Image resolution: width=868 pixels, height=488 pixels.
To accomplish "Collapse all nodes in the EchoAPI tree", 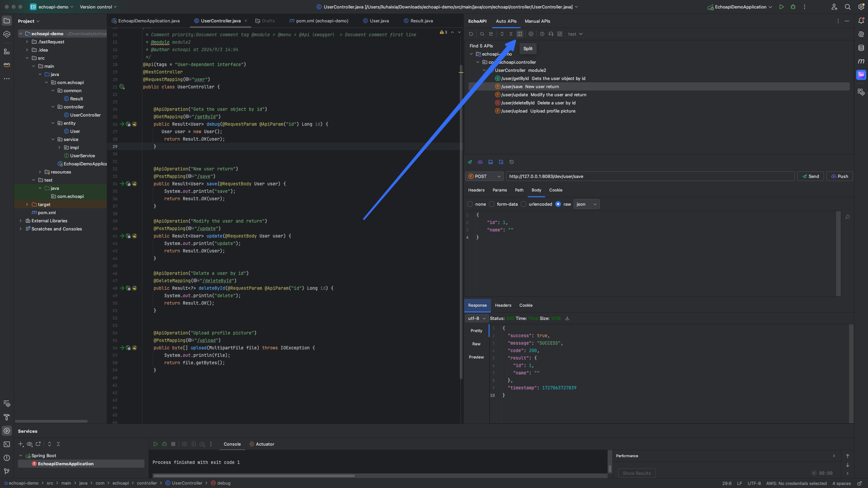I will 511,34.
